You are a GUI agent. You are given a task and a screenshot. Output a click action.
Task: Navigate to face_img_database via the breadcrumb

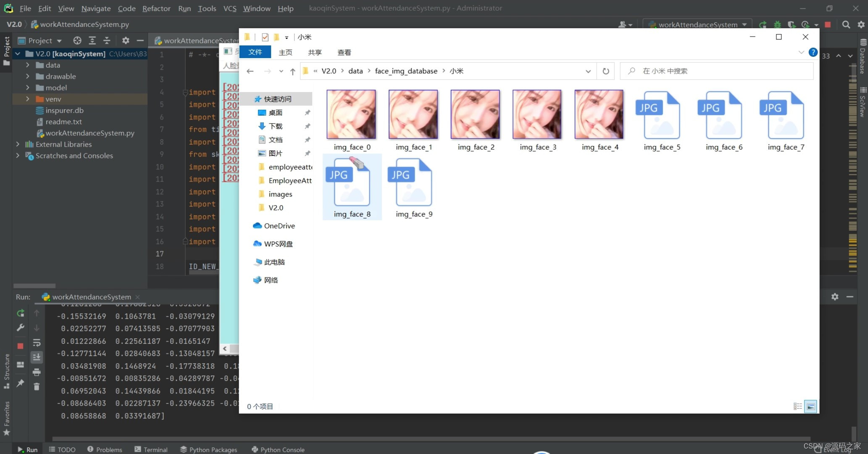405,71
